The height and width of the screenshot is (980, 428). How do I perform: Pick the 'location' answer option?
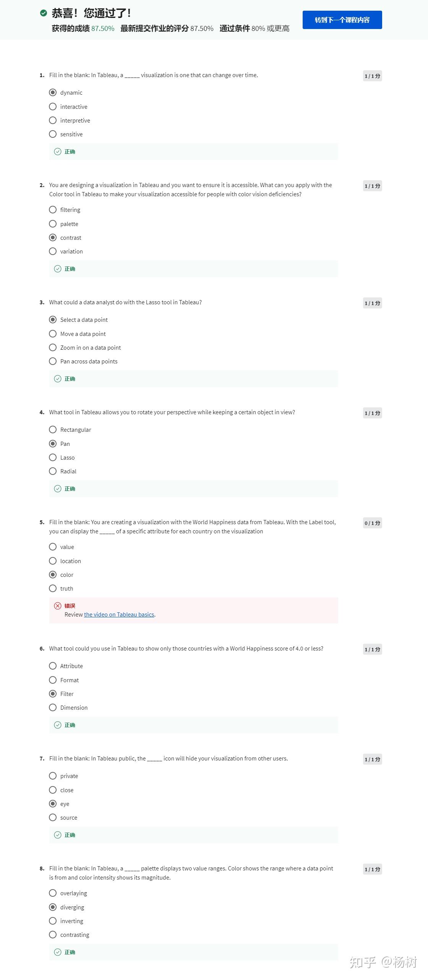[x=53, y=561]
